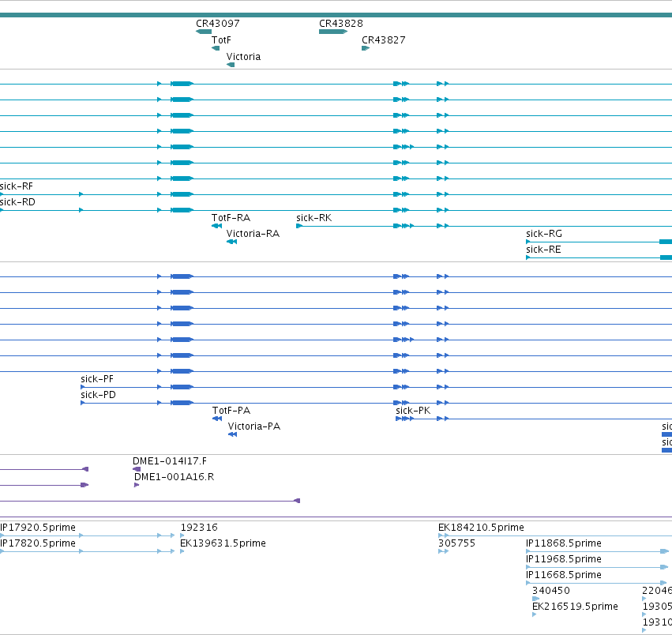Click the teal reference sequence bar at top
The width and height of the screenshot is (672, 635).
point(336,15)
